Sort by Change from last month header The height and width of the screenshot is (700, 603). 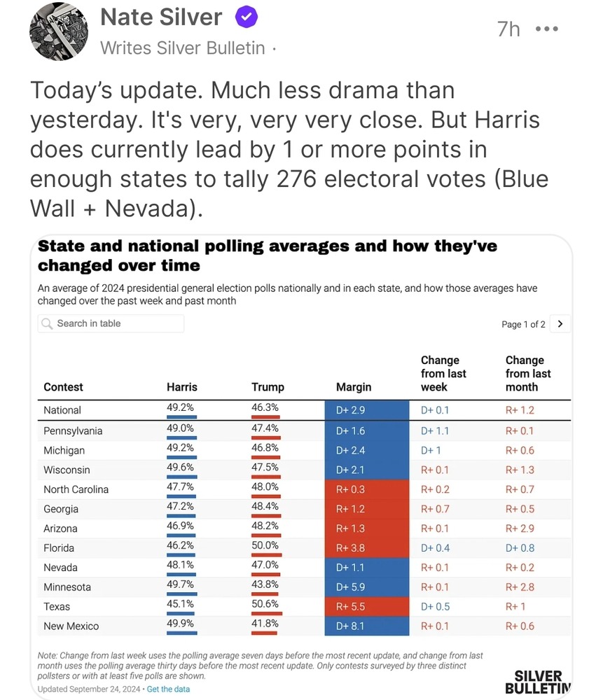tap(528, 374)
